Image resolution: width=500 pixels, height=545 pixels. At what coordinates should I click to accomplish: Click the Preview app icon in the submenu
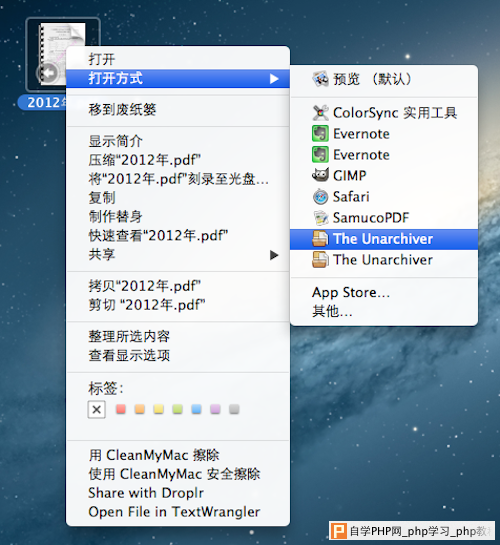coord(320,79)
